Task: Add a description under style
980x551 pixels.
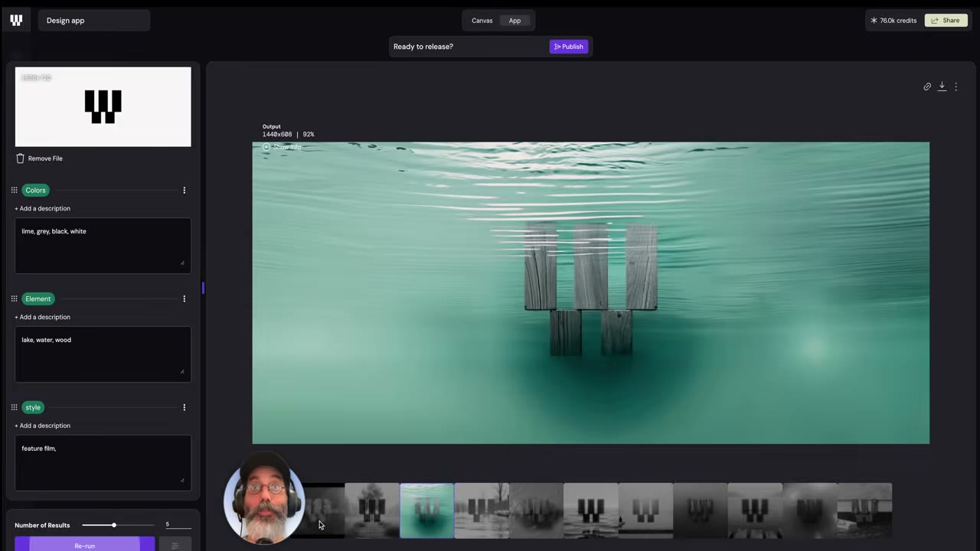Action: (42, 425)
